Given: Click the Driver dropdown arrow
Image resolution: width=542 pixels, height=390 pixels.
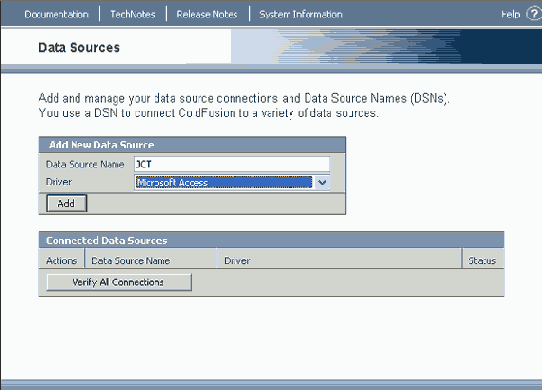Looking at the screenshot, I should pos(322,182).
